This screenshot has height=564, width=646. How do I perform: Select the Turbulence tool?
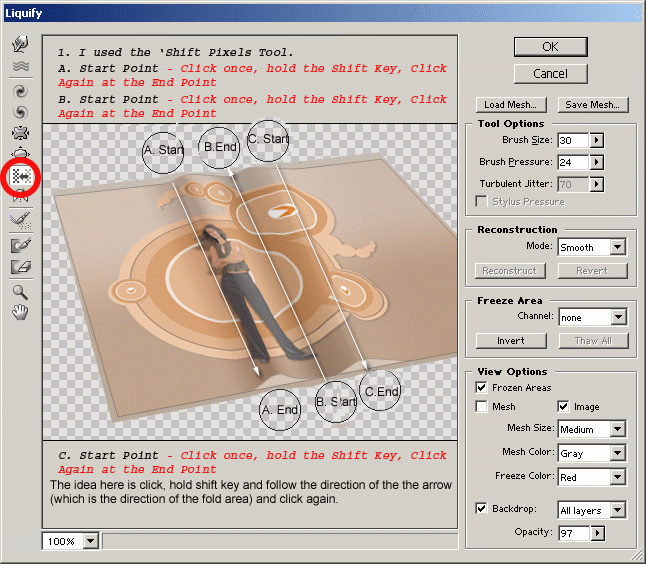click(20, 66)
